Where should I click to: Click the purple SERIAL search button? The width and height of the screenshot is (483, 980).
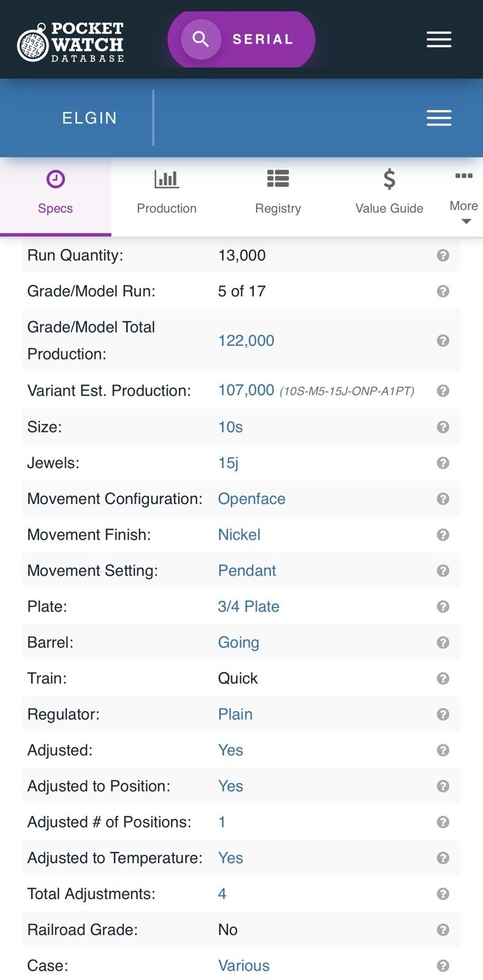(241, 39)
